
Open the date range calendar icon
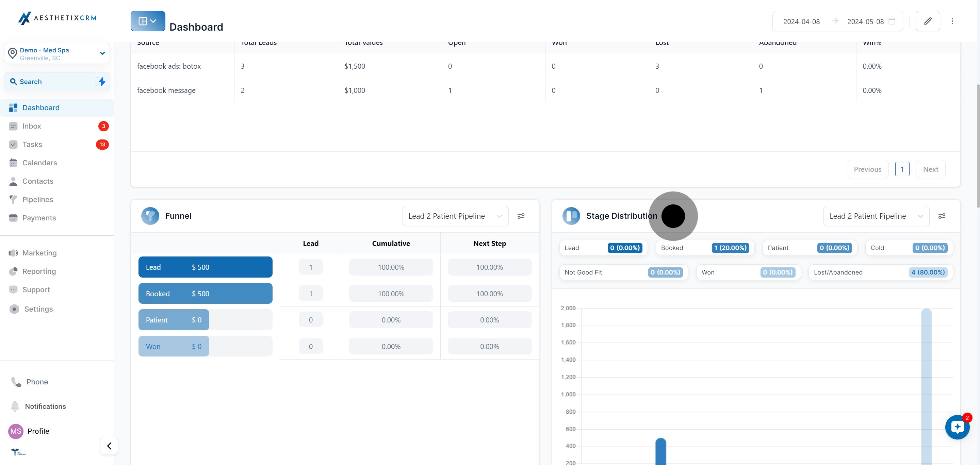point(892,21)
